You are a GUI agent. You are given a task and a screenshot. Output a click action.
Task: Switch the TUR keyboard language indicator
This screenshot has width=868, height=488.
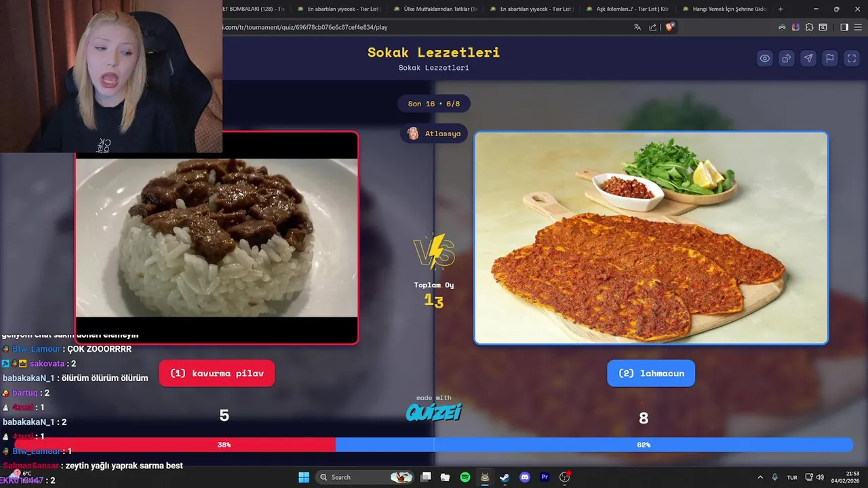[792, 477]
